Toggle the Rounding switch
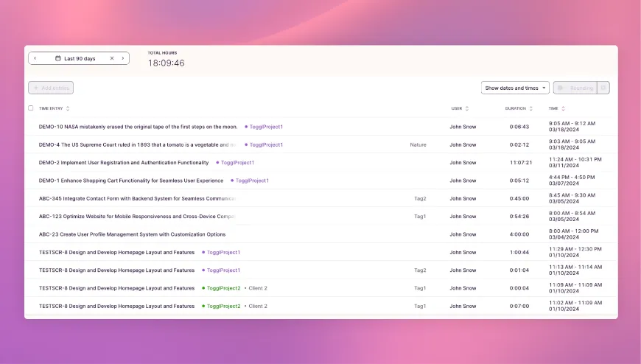641x364 pixels. 561,88
